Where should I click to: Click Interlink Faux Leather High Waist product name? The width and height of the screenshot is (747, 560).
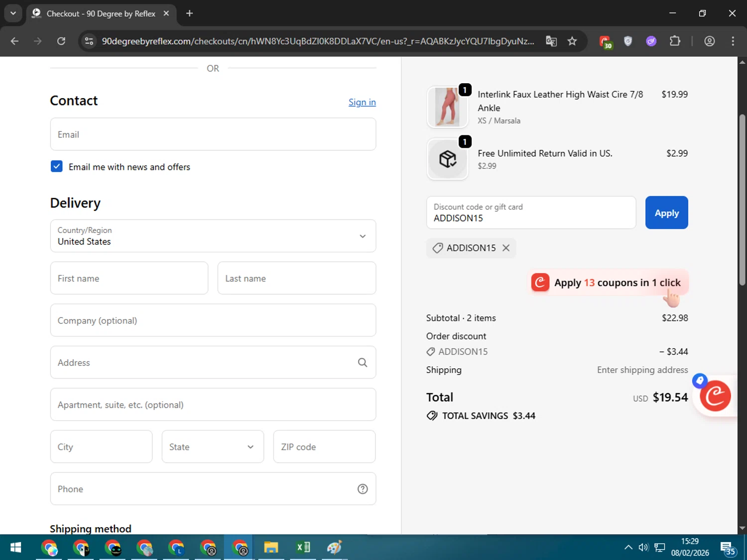560,101
